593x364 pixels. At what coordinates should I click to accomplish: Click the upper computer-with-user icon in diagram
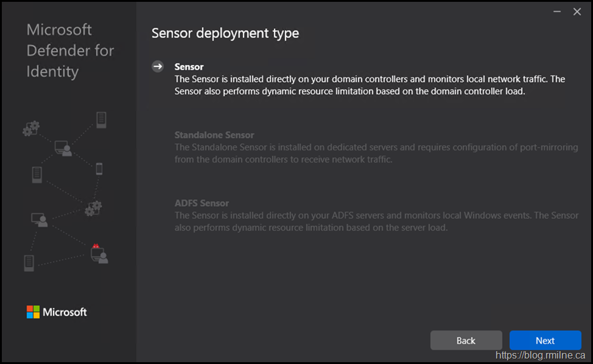(63, 148)
